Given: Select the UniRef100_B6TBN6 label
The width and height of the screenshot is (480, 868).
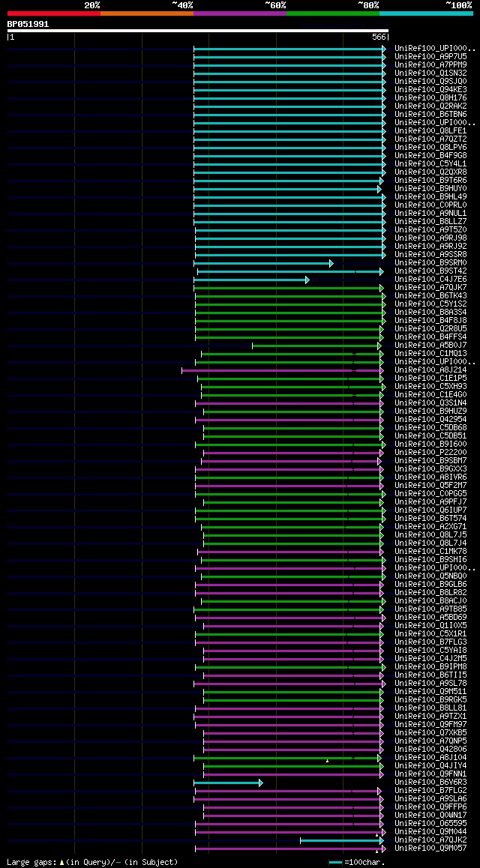Looking at the screenshot, I should tap(430, 114).
